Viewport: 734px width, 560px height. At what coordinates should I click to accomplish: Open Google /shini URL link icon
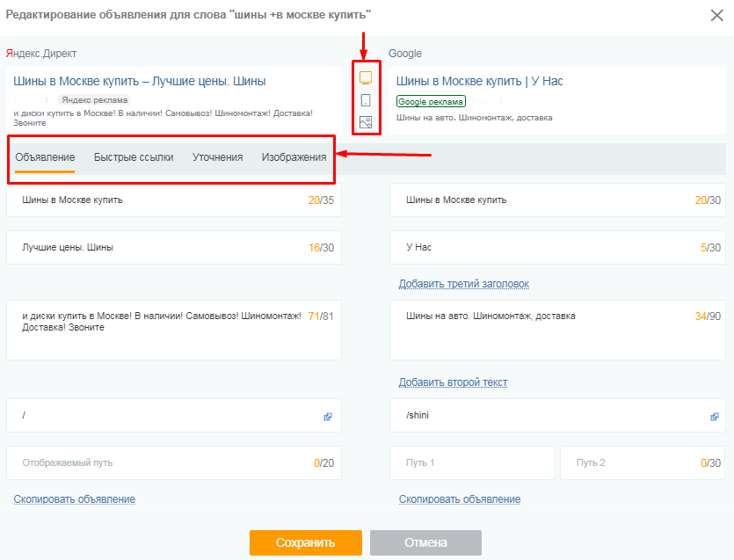(715, 416)
